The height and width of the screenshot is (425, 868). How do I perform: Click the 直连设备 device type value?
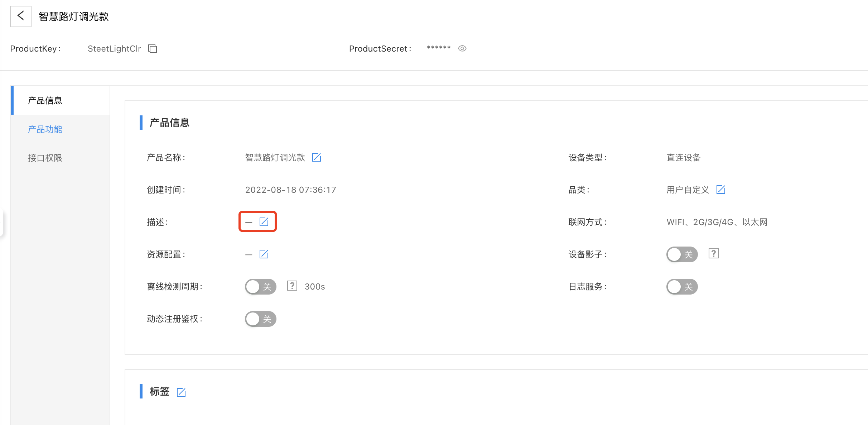tap(684, 158)
